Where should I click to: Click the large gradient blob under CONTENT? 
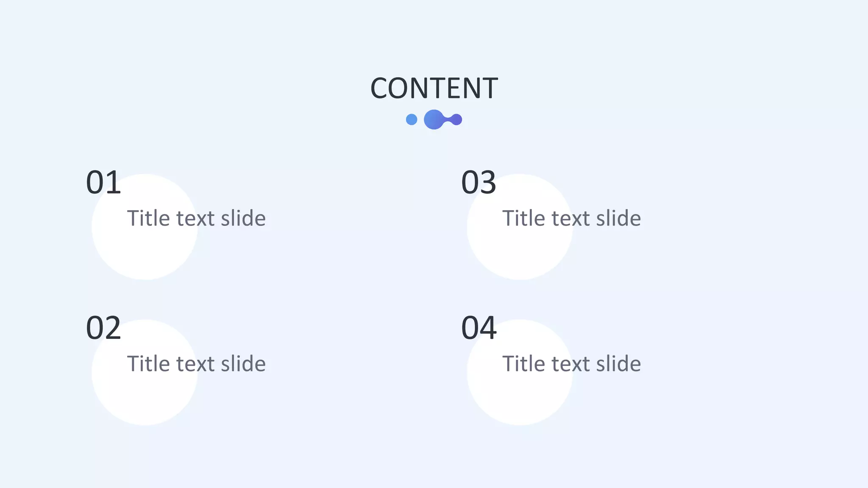click(x=434, y=119)
